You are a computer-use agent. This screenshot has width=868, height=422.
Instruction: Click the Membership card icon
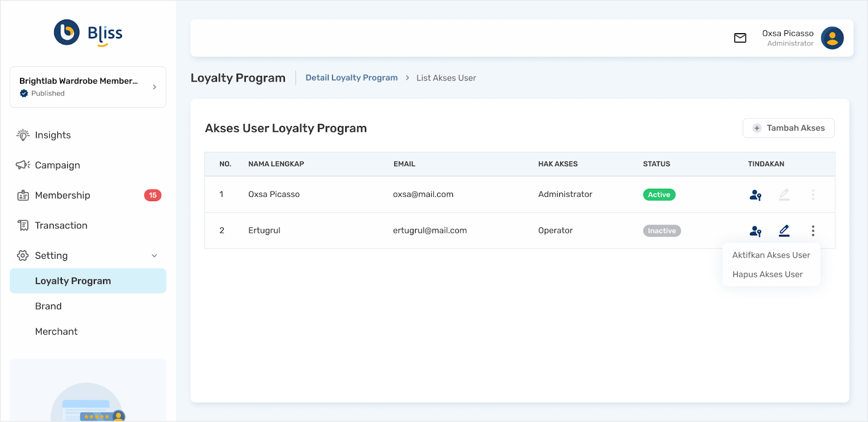tap(23, 195)
